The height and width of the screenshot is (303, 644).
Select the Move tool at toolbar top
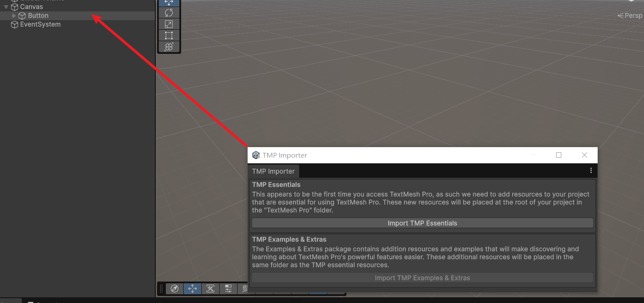(169, 3)
